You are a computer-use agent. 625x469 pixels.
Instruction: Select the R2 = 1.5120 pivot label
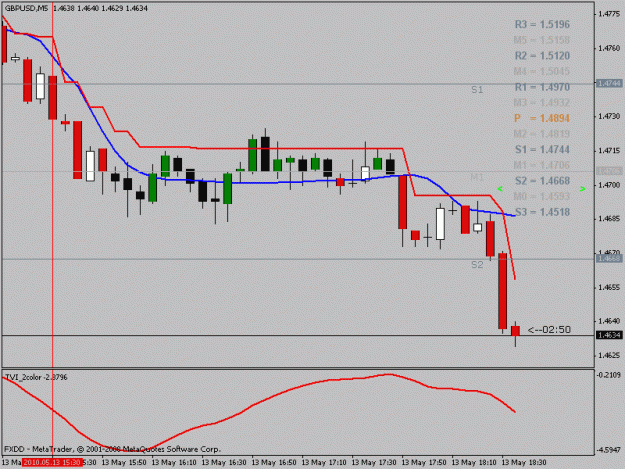coord(542,56)
